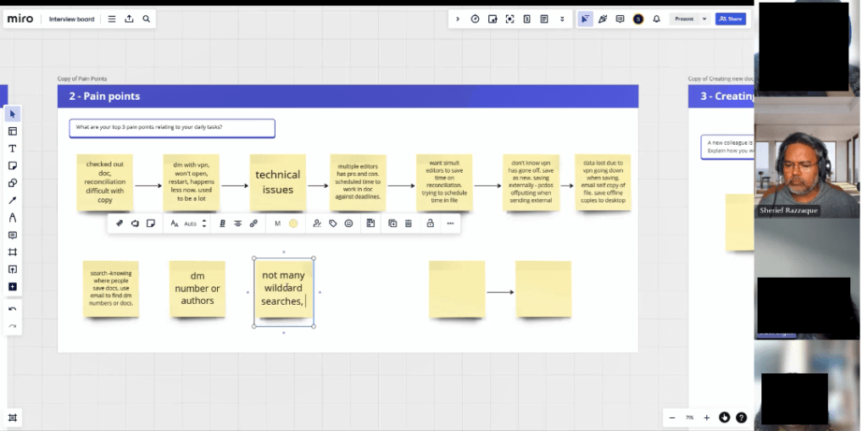
Task: Delete sticky note using trash icon
Action: pyautogui.click(x=408, y=224)
